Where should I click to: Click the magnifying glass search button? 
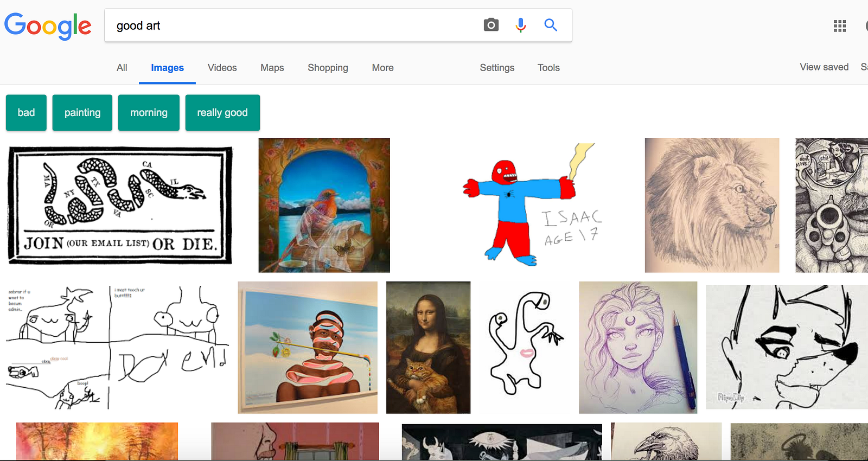[x=551, y=25]
